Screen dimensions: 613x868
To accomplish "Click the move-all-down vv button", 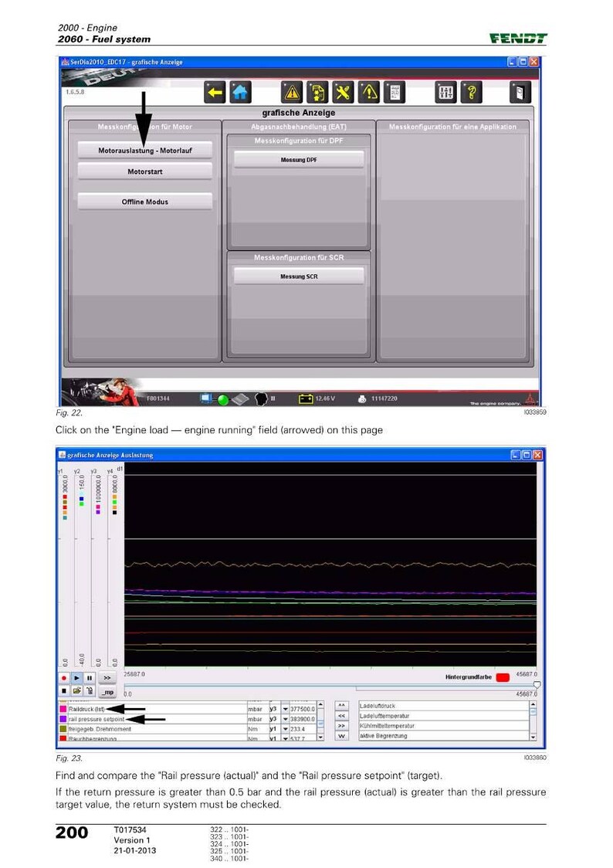I will [341, 736].
